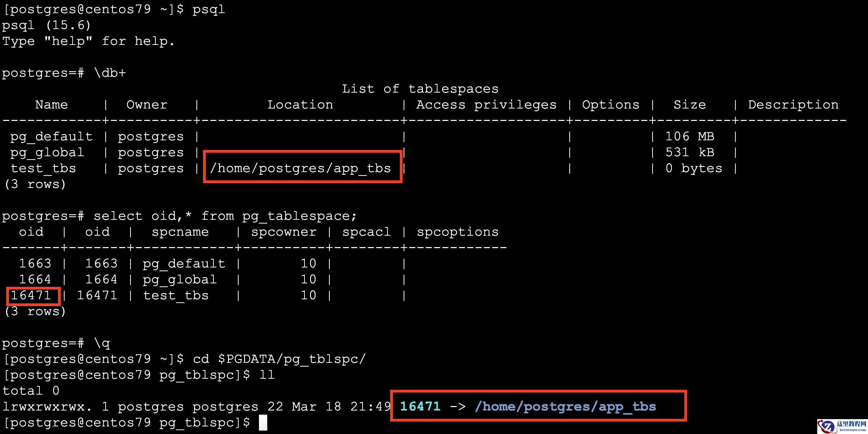Image resolution: width=868 pixels, height=434 pixels.
Task: Click the red-boxed 16471 oid value
Action: [x=31, y=295]
